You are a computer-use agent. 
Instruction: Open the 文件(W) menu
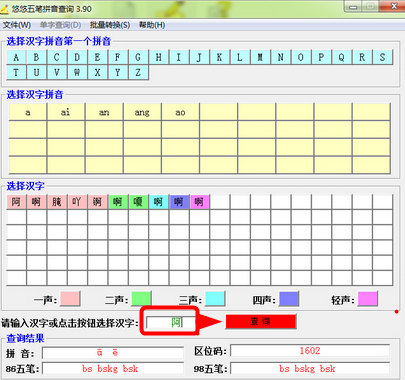click(x=17, y=25)
